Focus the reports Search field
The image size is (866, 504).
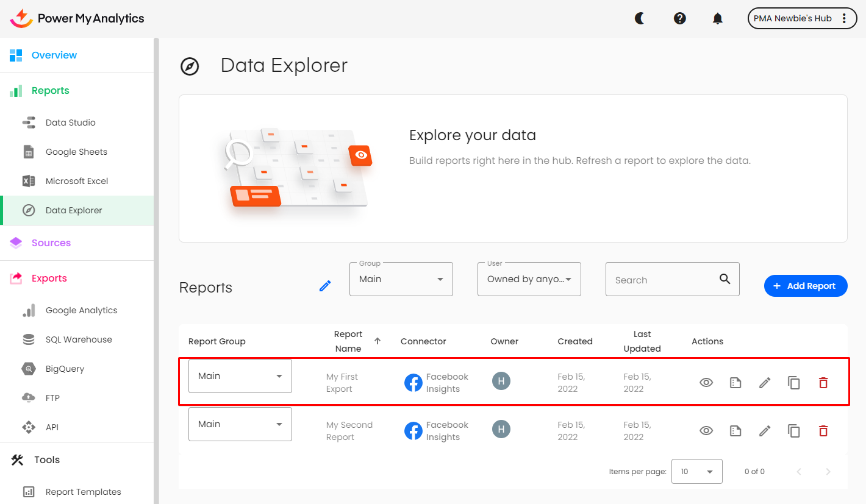click(662, 280)
